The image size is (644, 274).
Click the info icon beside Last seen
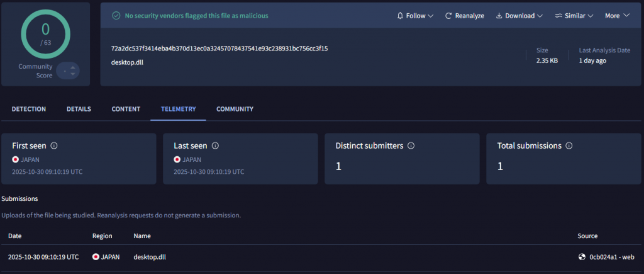[215, 146]
